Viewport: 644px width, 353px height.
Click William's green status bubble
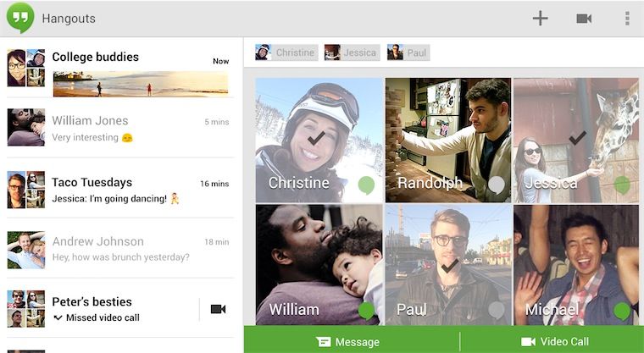point(366,311)
